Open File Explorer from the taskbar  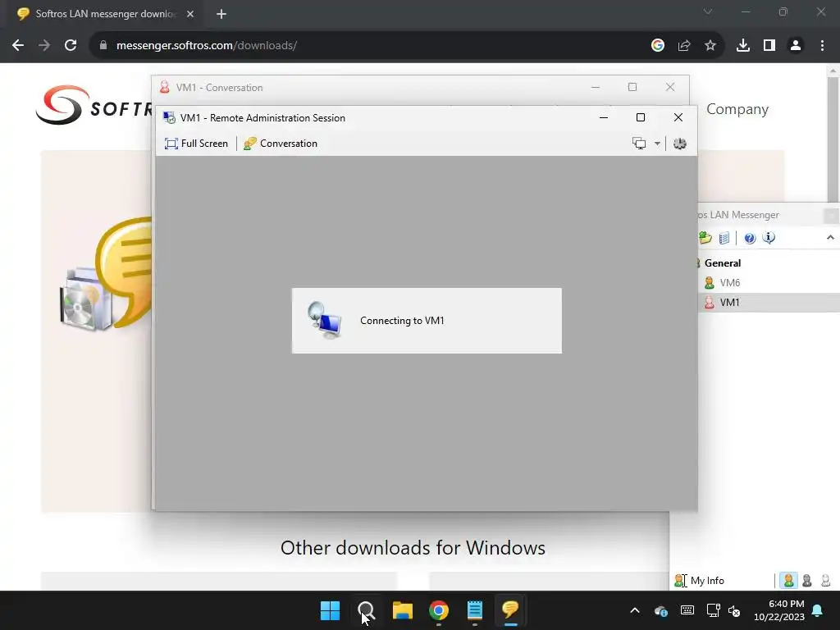click(402, 610)
